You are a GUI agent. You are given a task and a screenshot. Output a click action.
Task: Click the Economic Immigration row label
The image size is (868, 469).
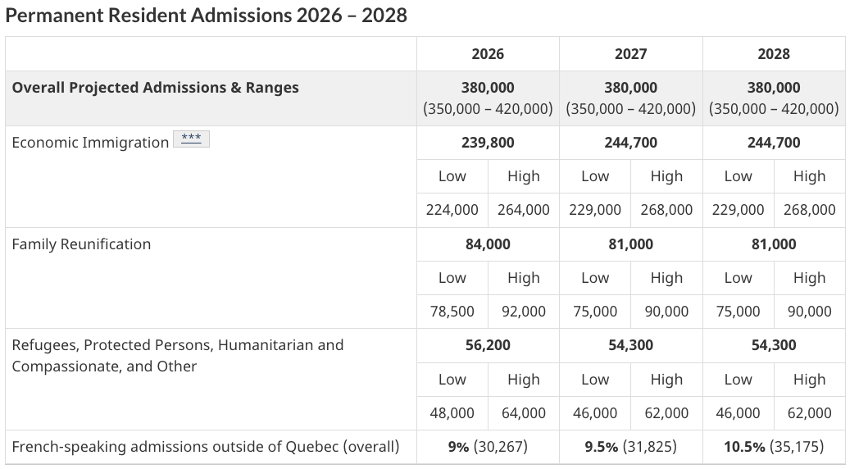coord(90,143)
